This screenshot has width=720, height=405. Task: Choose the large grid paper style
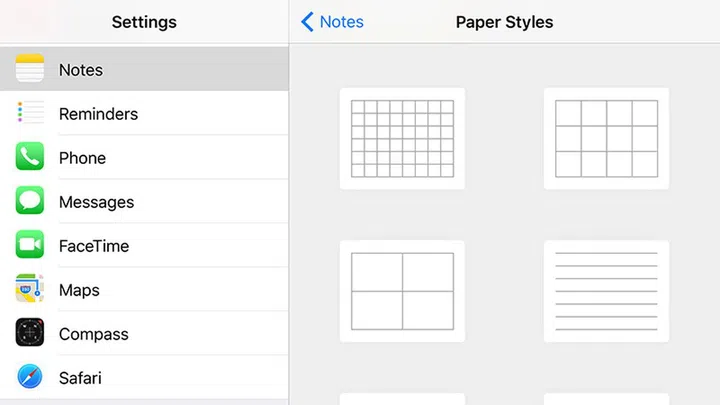[x=606, y=138]
